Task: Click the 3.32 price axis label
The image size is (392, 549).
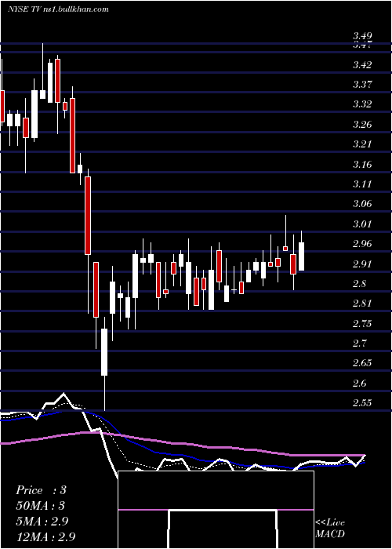Action: coord(362,104)
